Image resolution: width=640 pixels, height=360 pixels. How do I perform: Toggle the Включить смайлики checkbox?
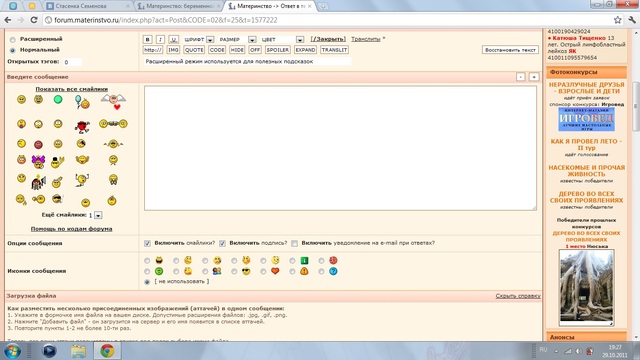pos(147,243)
